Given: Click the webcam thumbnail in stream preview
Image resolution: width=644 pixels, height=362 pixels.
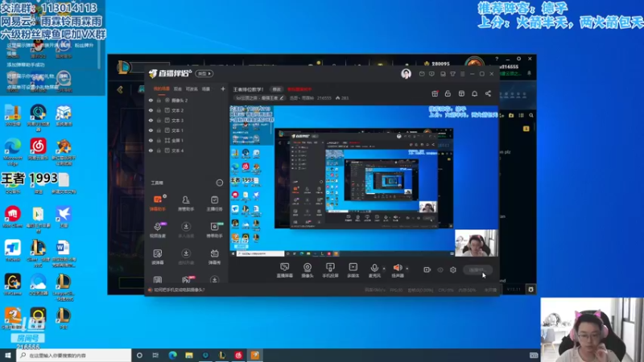Looking at the screenshot, I should pyautogui.click(x=476, y=243).
